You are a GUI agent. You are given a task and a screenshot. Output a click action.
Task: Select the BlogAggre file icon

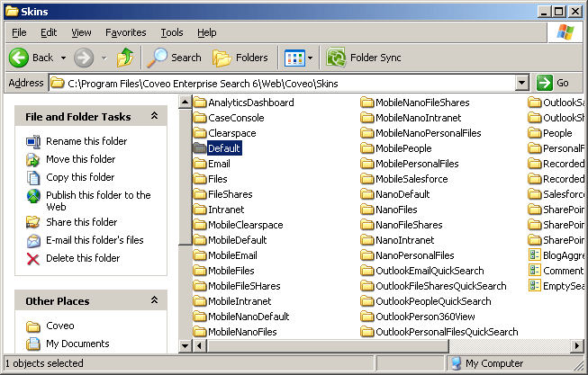[x=534, y=255]
